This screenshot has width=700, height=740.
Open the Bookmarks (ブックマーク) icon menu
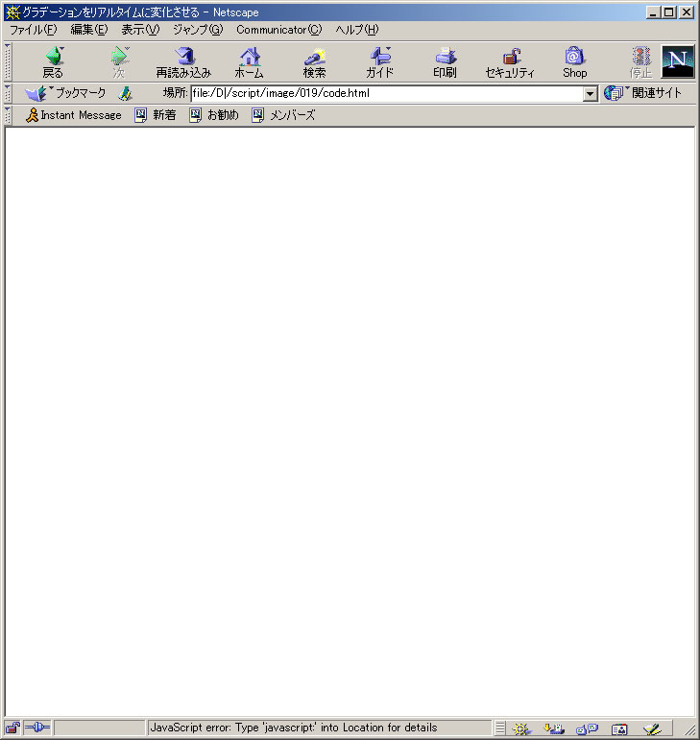pyautogui.click(x=64, y=93)
